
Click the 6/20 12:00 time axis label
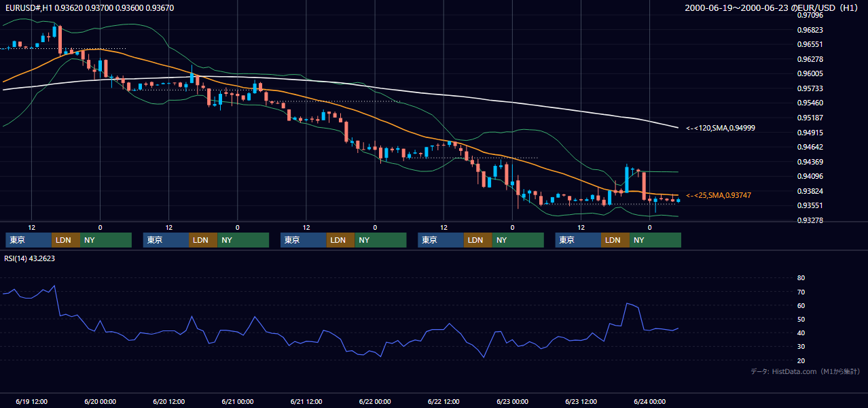tap(169, 401)
